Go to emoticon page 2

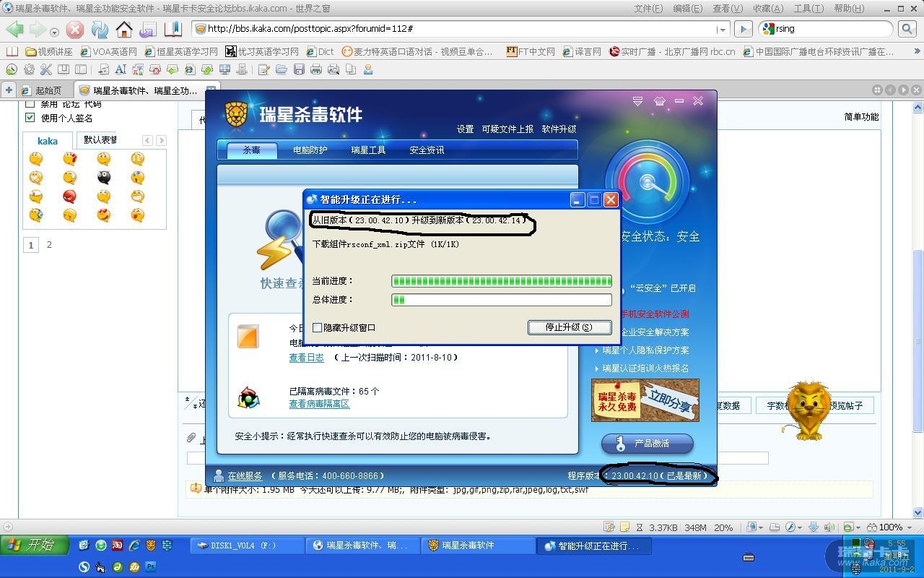click(x=49, y=245)
